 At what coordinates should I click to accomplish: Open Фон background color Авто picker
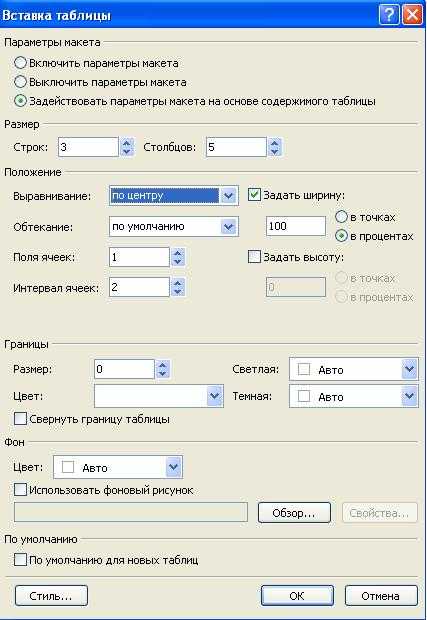(x=173, y=467)
